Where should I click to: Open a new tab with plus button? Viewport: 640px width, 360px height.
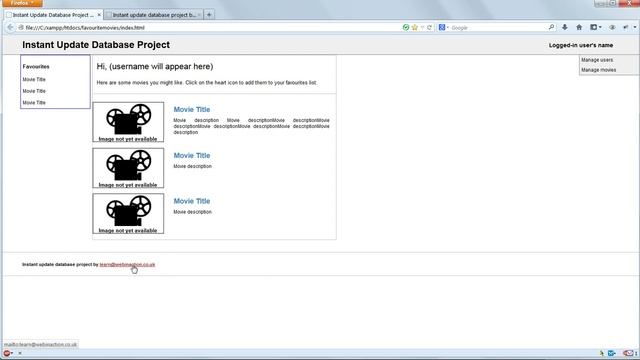209,15
